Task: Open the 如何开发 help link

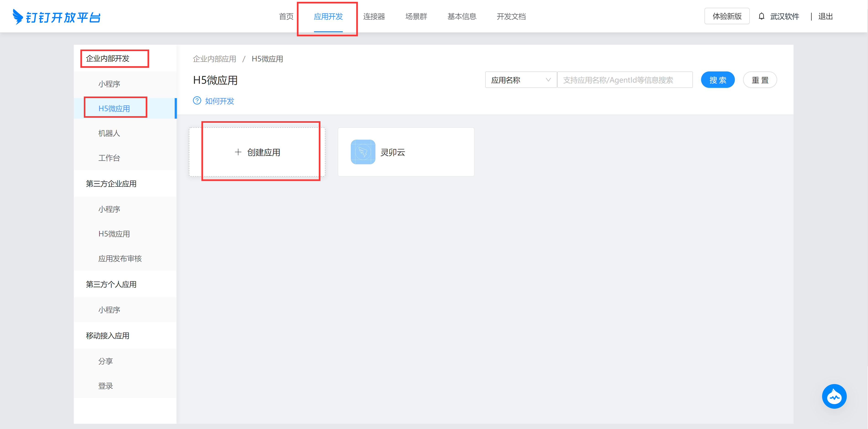Action: point(219,101)
